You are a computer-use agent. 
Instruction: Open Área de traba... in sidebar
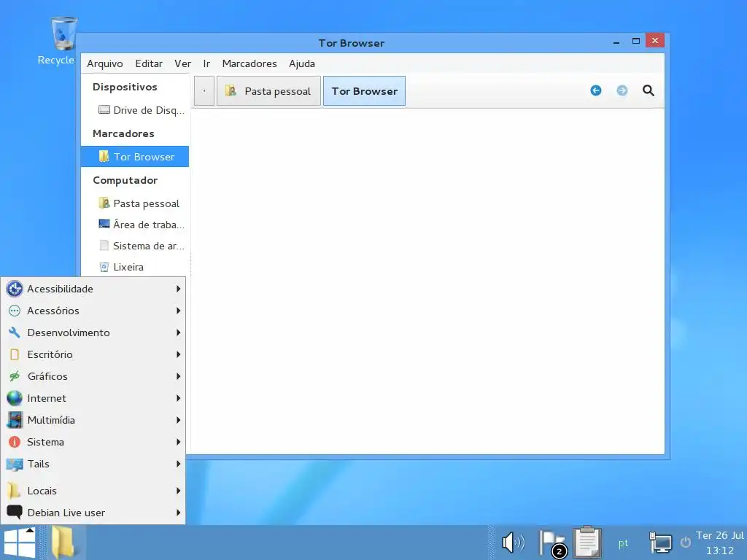tap(135, 225)
